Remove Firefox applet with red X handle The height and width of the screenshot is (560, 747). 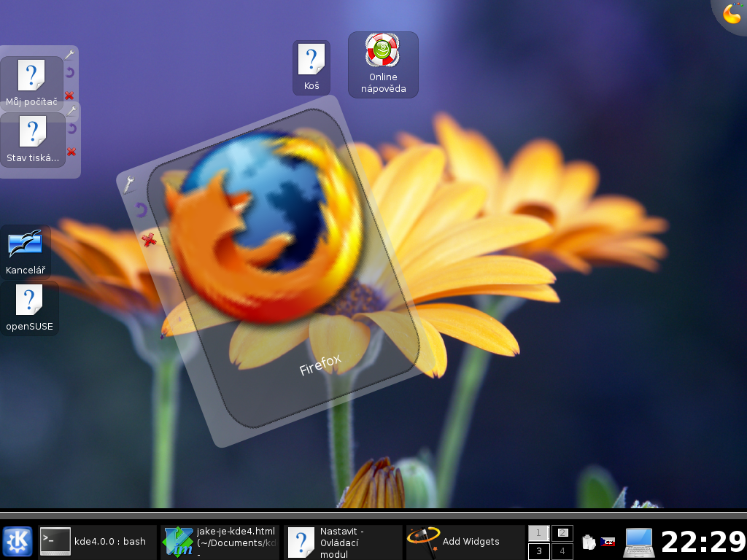click(149, 240)
